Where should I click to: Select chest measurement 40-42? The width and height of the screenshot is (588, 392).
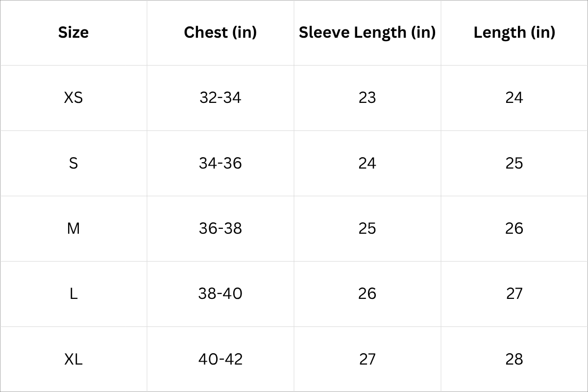click(220, 359)
